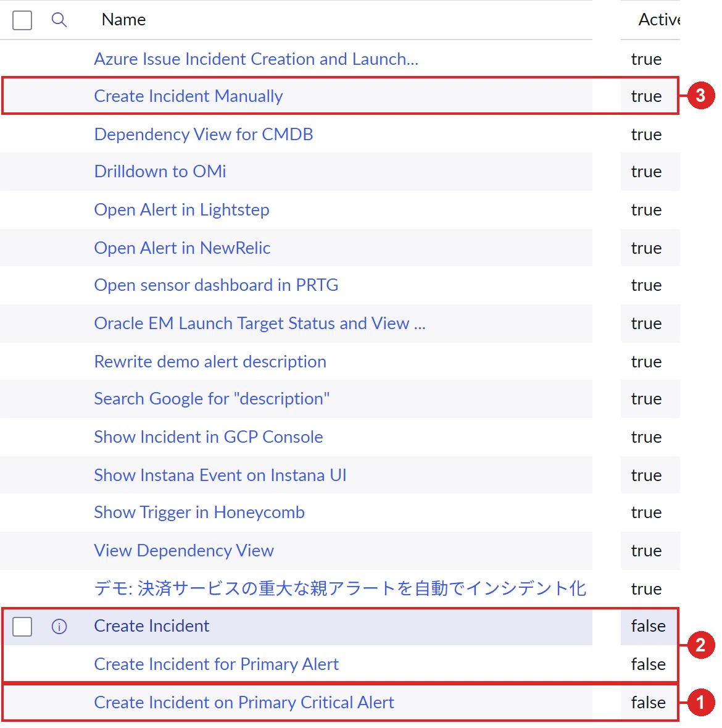Open Create Incident for Primary Alert link
The width and height of the screenshot is (722, 728).
coord(217,664)
